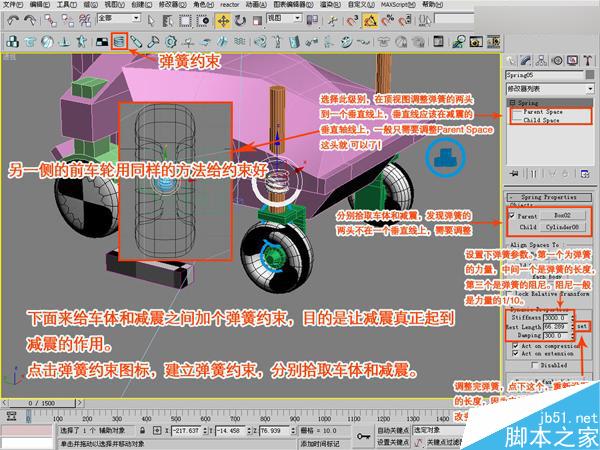600x450 pixels.
Task: Select the Select Object arrow tool
Action: click(151, 20)
